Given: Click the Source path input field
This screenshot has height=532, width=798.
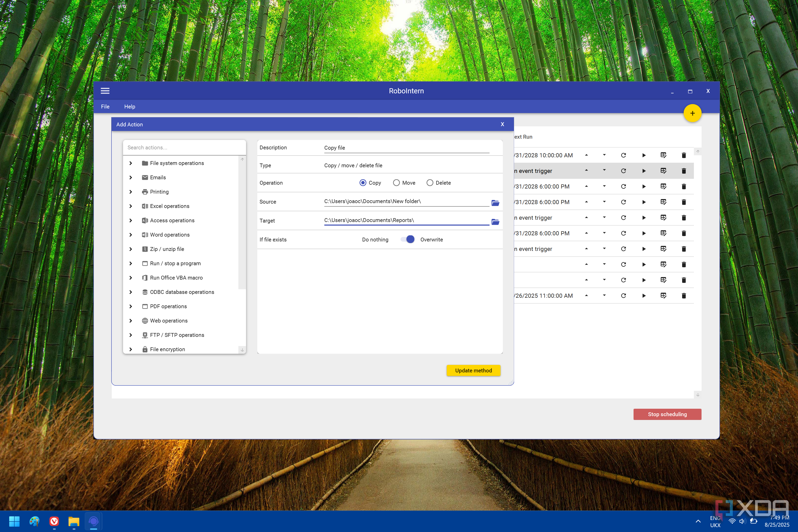Looking at the screenshot, I should click(x=406, y=202).
